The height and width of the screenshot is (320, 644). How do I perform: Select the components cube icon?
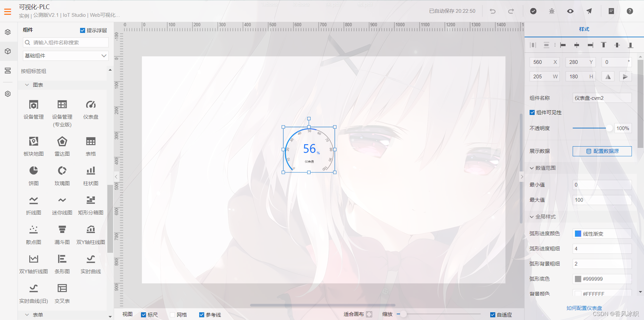click(8, 51)
